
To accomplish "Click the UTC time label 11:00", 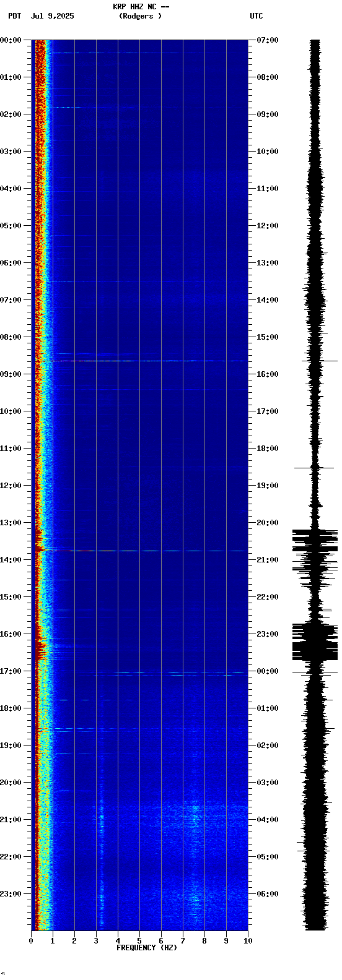I will pos(268,189).
